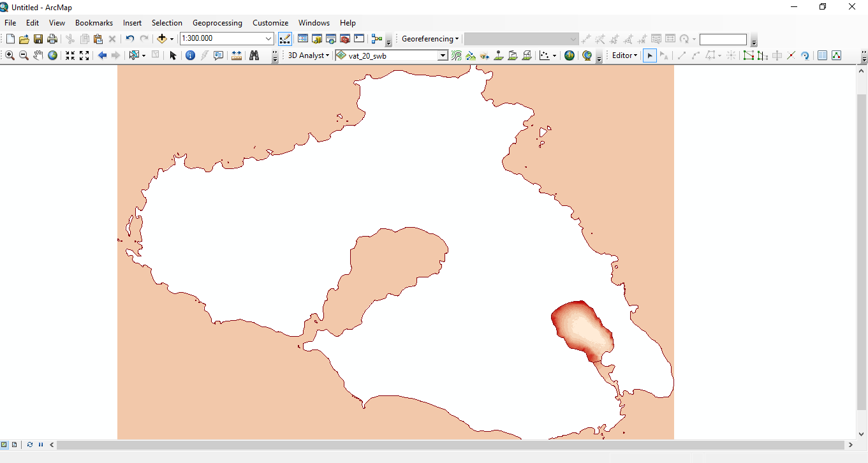Click the Paste clipboard icon

coord(98,39)
